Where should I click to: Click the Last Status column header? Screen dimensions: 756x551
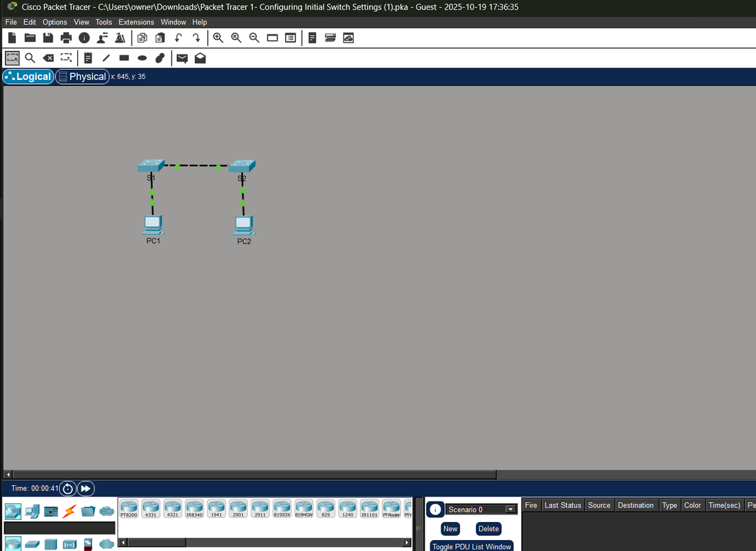click(x=563, y=505)
